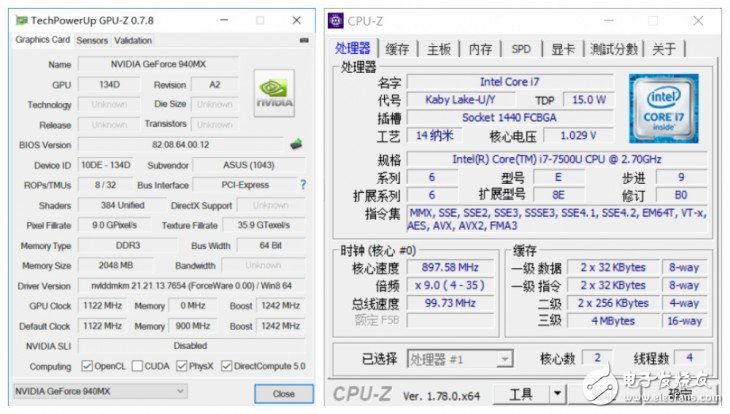The width and height of the screenshot is (730, 414).
Task: Open the NVIDIA GeForce 940MX GPU selector dropdown
Action: point(100,391)
